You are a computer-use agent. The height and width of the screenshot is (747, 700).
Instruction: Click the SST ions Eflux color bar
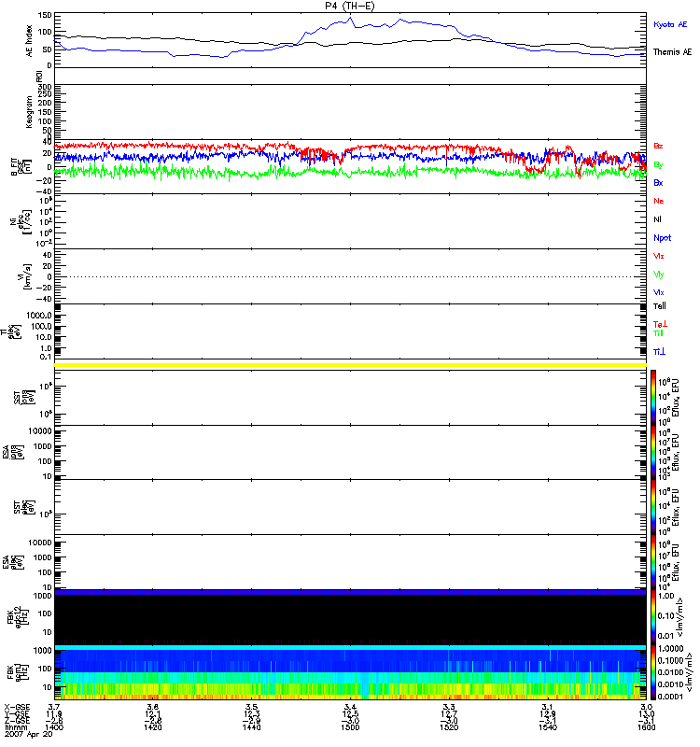[x=653, y=398]
